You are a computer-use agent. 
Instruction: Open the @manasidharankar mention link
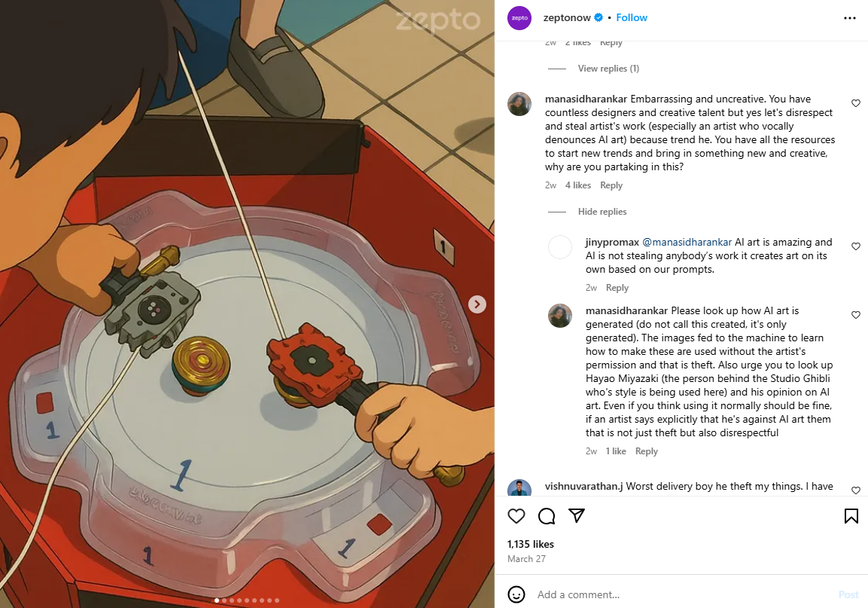click(x=687, y=242)
